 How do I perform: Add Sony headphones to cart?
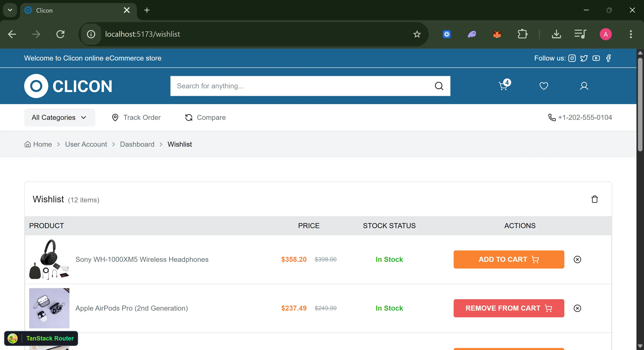[x=509, y=259]
